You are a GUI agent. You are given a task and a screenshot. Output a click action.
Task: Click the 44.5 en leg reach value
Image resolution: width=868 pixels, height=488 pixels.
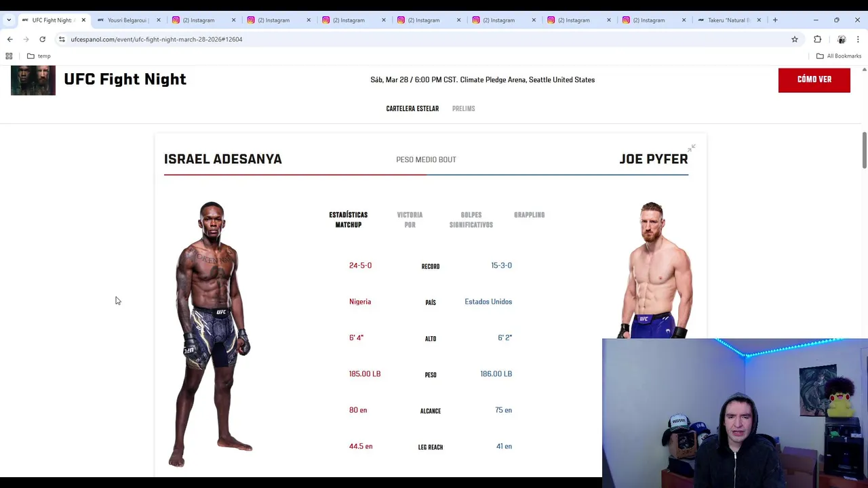coord(361,447)
